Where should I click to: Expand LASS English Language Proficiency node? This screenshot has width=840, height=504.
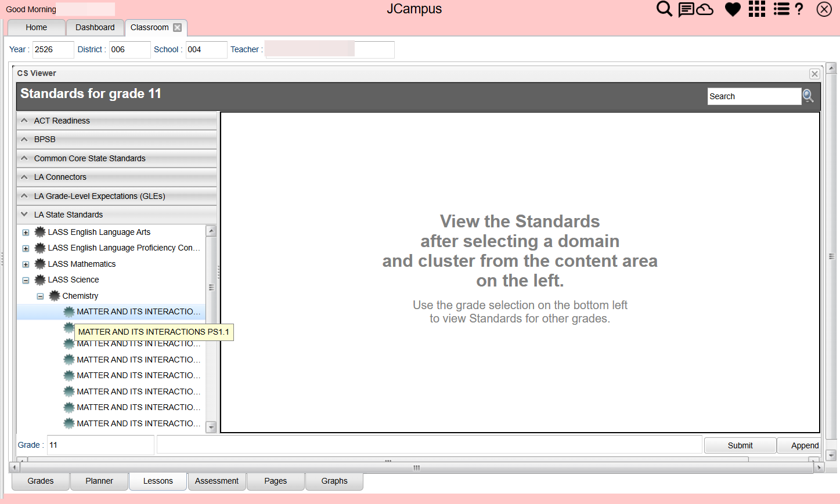[x=26, y=248]
